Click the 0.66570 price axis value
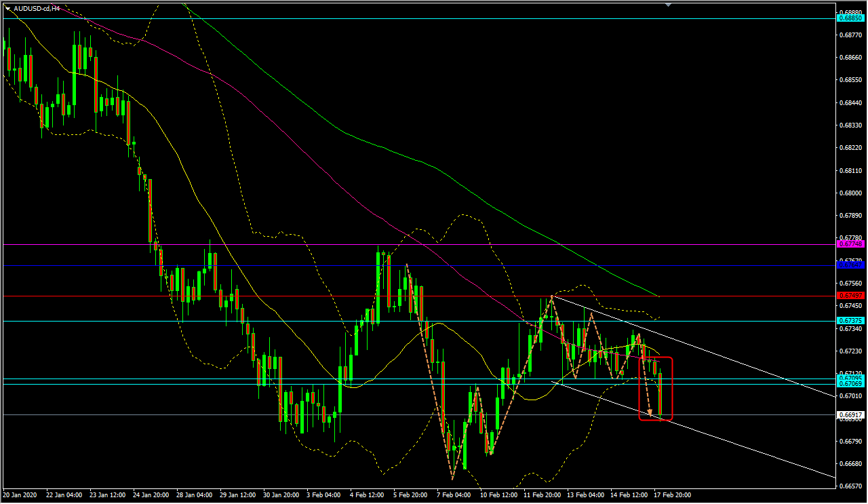The width and height of the screenshot is (868, 504). [850, 486]
